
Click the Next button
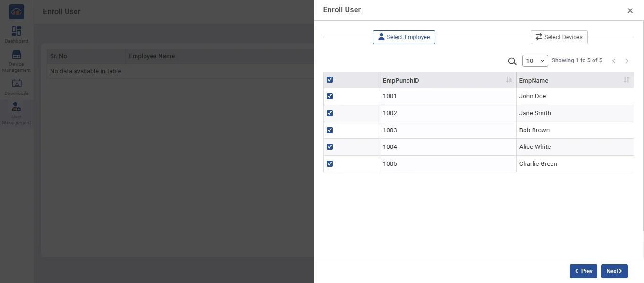(x=614, y=271)
